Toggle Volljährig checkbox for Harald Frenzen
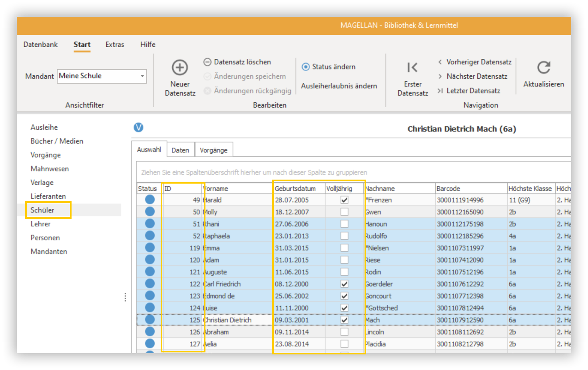 344,200
